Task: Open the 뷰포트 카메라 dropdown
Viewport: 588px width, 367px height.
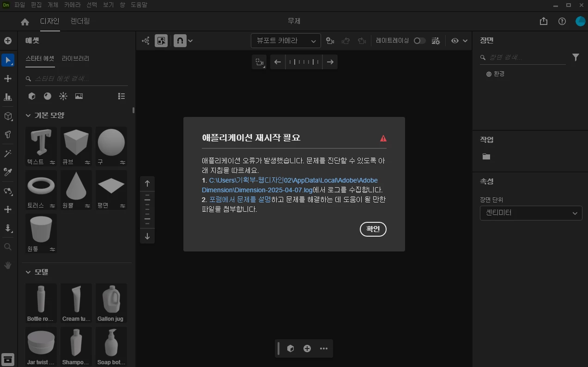Action: [x=286, y=41]
